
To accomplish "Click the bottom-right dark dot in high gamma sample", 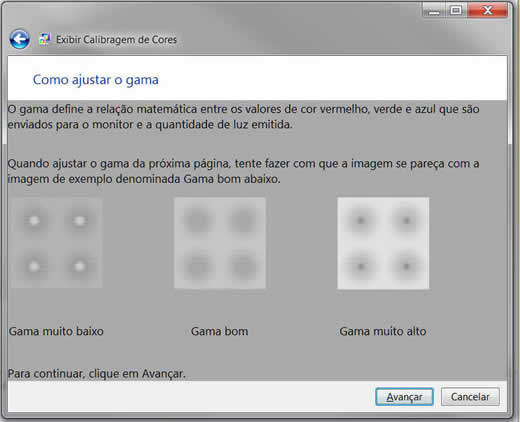I will [x=407, y=266].
